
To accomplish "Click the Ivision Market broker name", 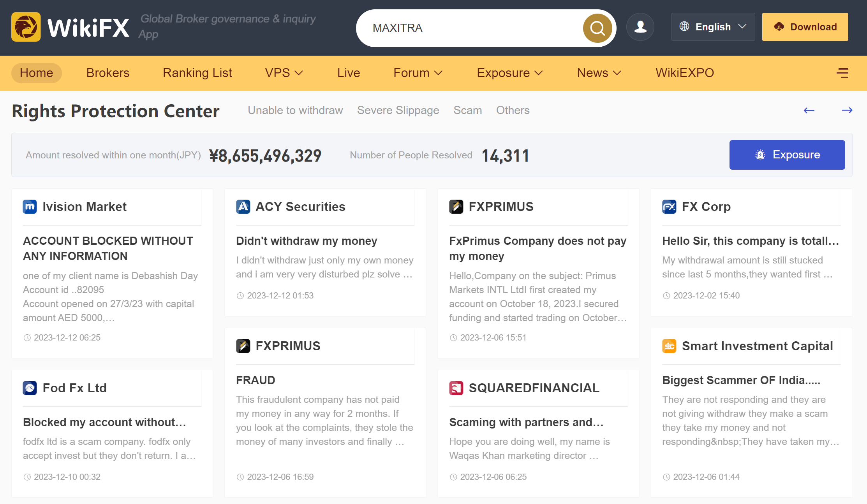I will [85, 207].
